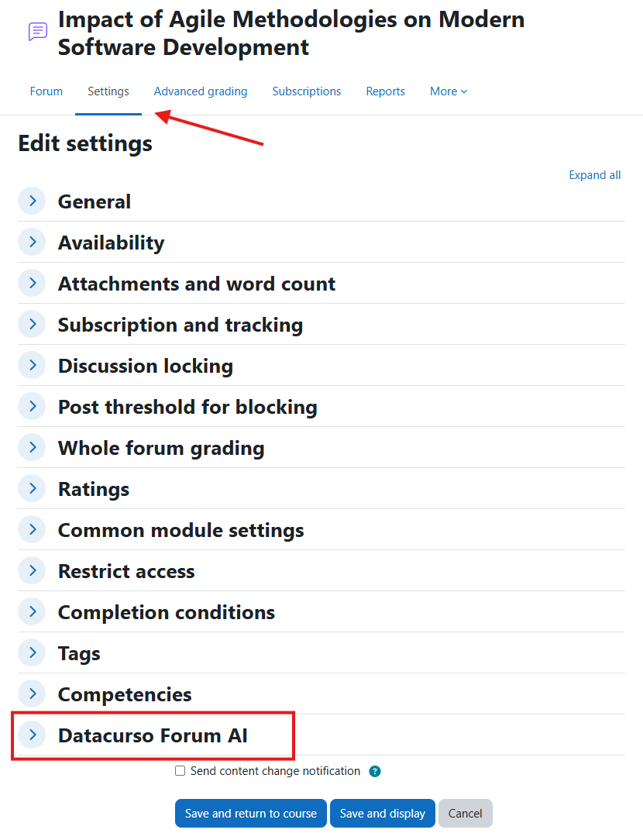This screenshot has height=840, width=643.
Task: Switch to the Reports tab
Action: (x=385, y=91)
